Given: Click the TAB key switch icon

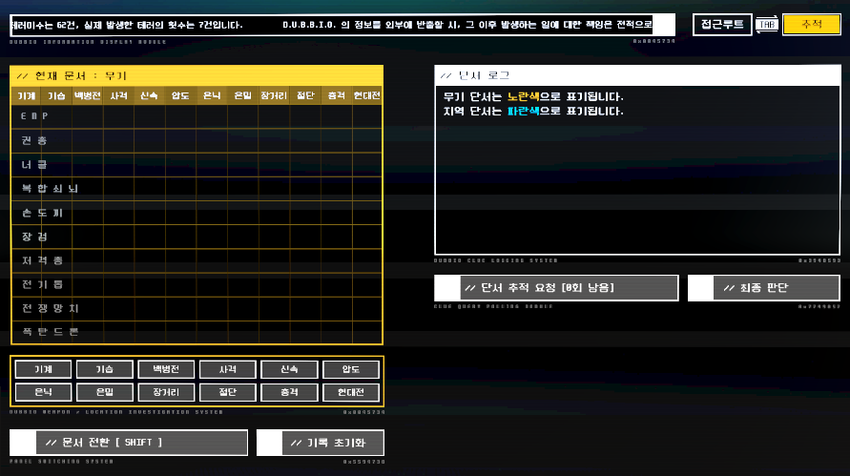Looking at the screenshot, I should [x=767, y=25].
